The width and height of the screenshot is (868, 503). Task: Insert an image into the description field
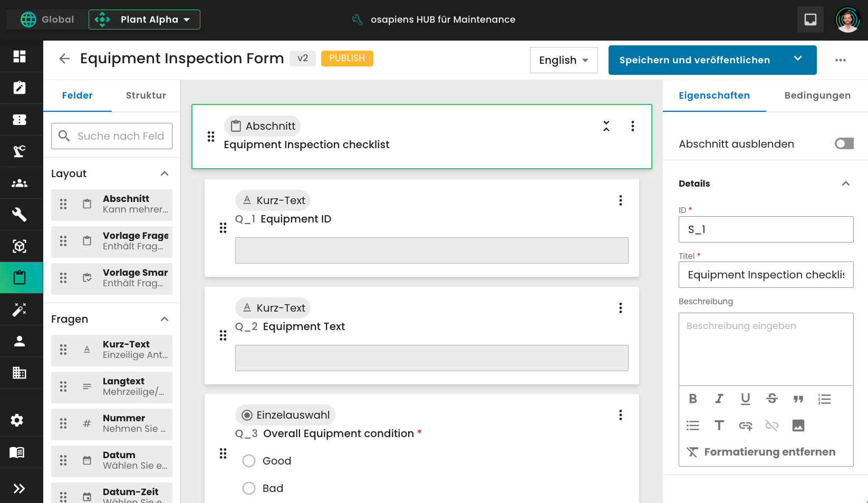coord(798,425)
